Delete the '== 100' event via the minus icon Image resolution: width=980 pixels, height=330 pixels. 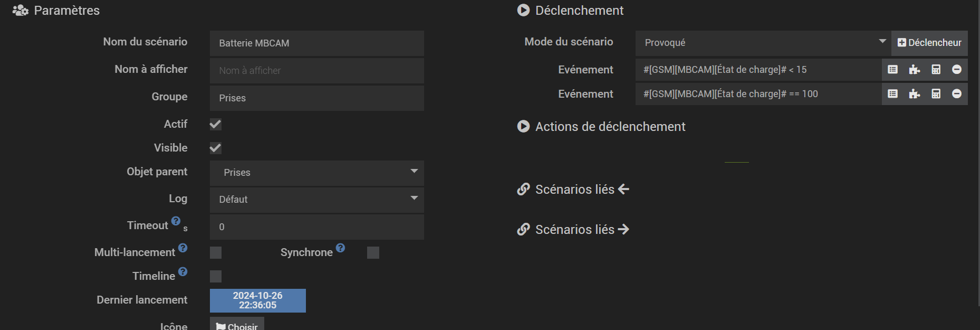[957, 94]
